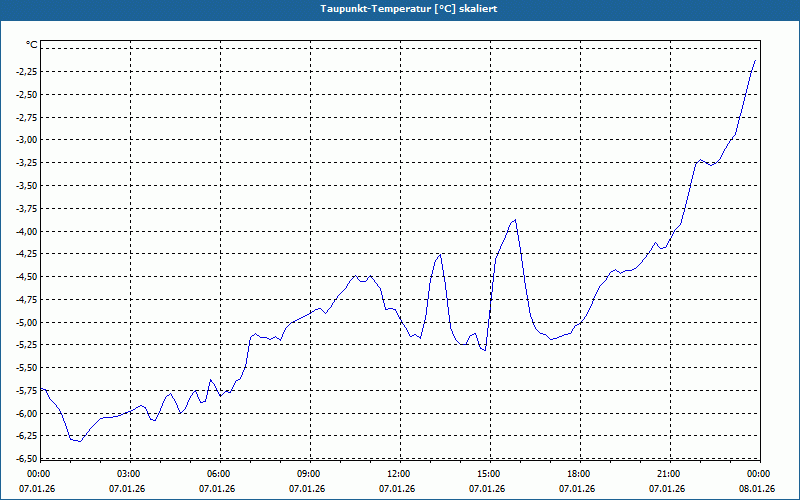This screenshot has height=500, width=800.
Task: Select the -2,75 y-axis label
Action: pos(25,117)
